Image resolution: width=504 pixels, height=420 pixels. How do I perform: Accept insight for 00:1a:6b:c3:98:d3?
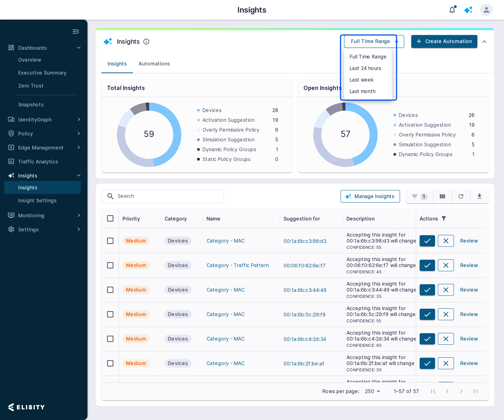pyautogui.click(x=427, y=241)
